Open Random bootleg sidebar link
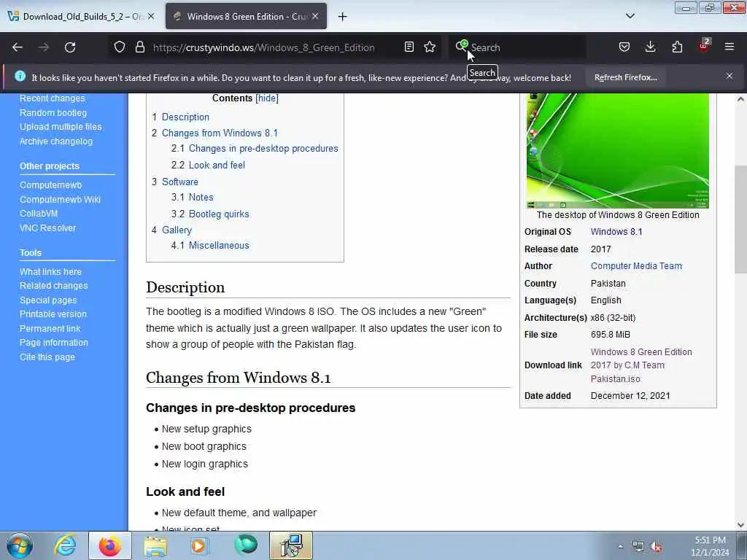Image resolution: width=747 pixels, height=560 pixels. click(x=53, y=113)
